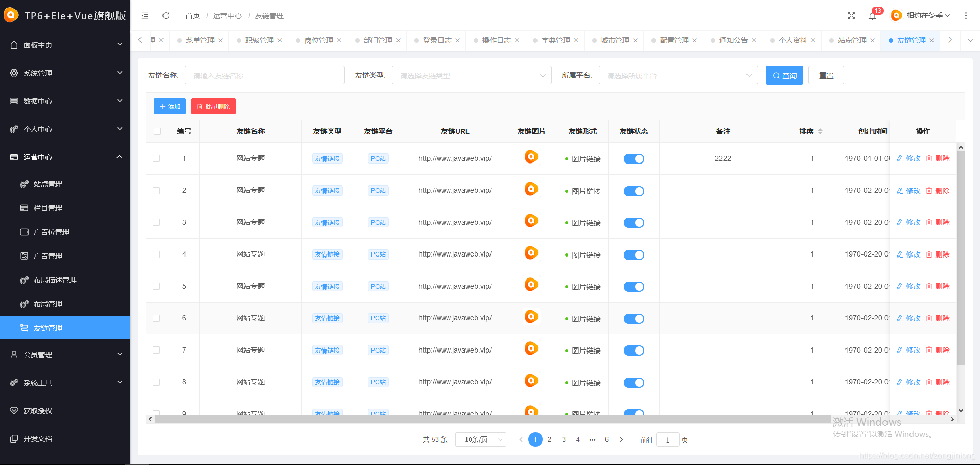Click the 批量删除 batch delete button
The height and width of the screenshot is (465, 980).
213,106
